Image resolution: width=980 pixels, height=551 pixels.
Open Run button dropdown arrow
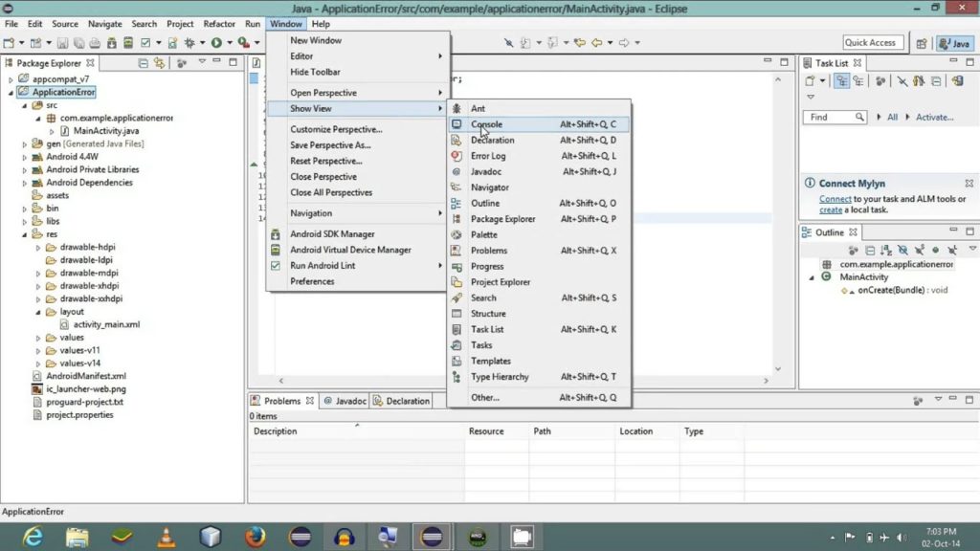coord(230,42)
